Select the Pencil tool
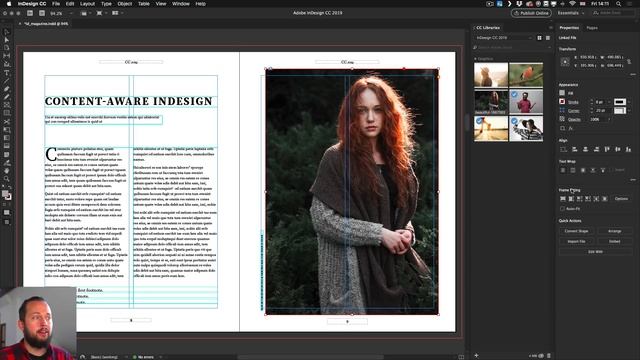Screen dimensions: 640x360 tap(7, 97)
